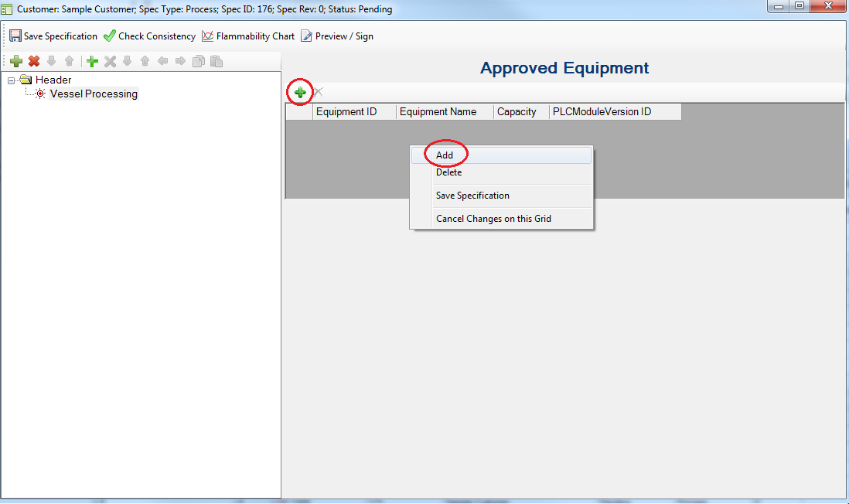
Task: Run Check Consistency from the toolbar
Action: point(149,36)
